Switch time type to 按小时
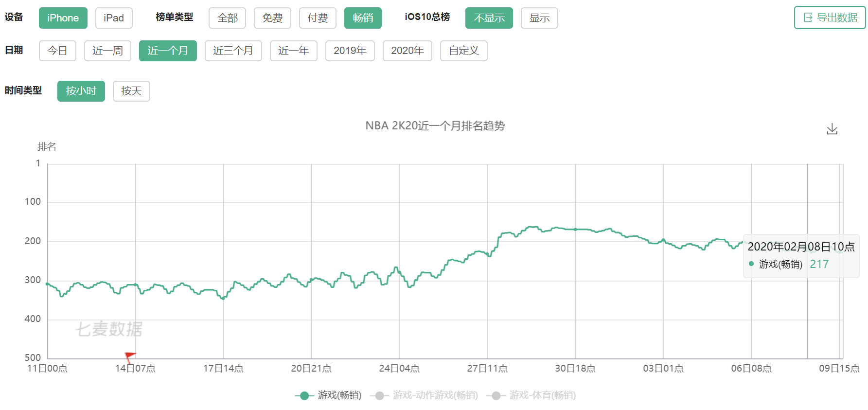The width and height of the screenshot is (868, 410). point(81,91)
